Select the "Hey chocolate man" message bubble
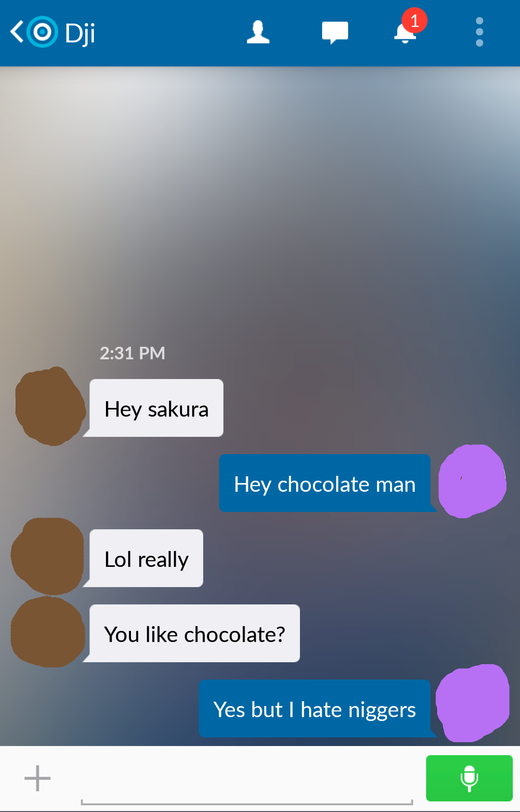520x812 pixels. 325,484
